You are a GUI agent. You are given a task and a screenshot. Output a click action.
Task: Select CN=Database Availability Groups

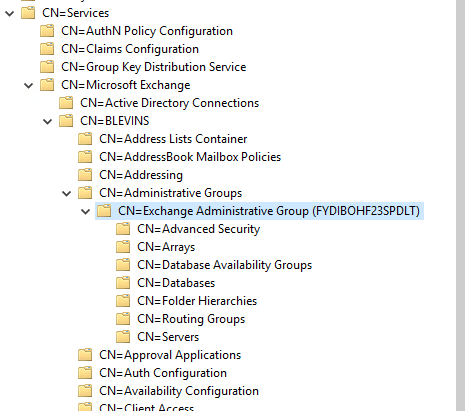coord(224,265)
